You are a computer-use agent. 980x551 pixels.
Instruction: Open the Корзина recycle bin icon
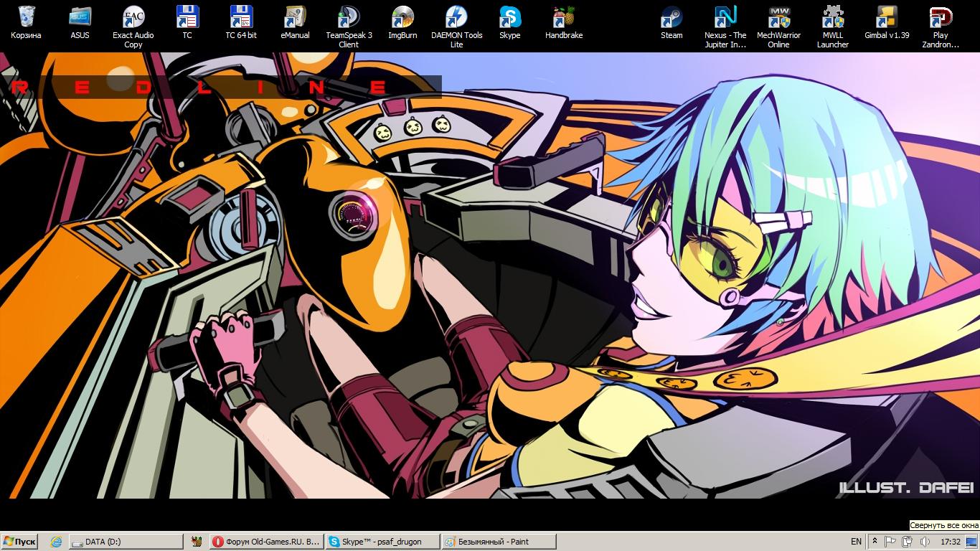26,18
